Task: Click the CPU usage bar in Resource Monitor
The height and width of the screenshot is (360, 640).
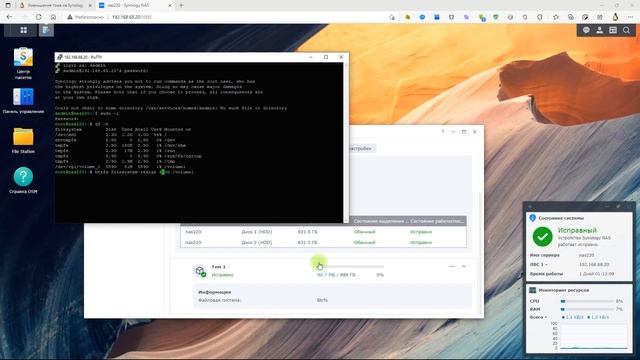Action: click(x=587, y=301)
